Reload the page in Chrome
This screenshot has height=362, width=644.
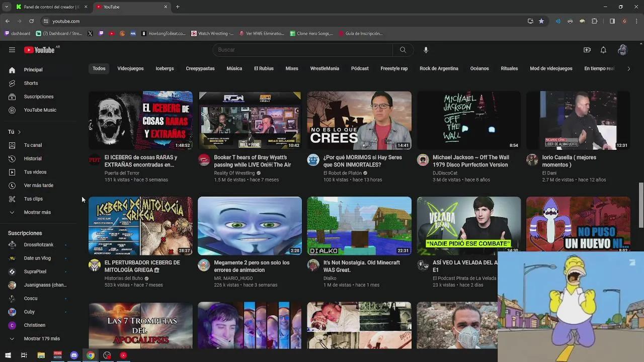click(x=31, y=21)
